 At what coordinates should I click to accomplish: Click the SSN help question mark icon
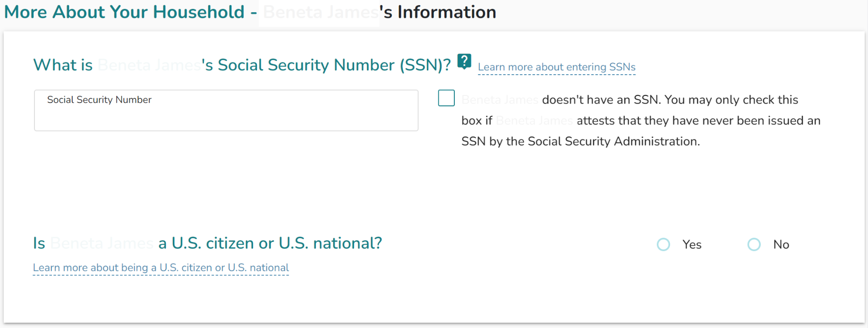[x=464, y=61]
